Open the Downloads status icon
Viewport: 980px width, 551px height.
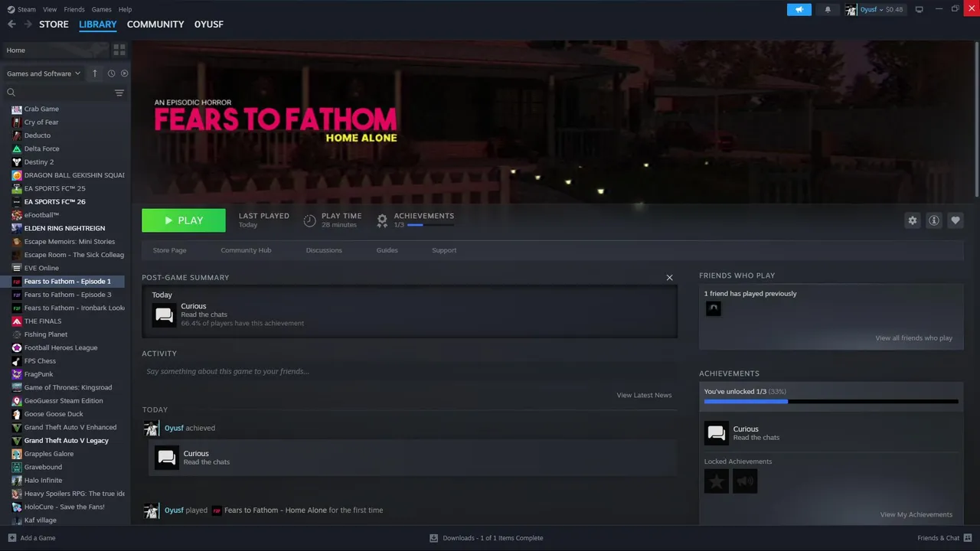433,538
